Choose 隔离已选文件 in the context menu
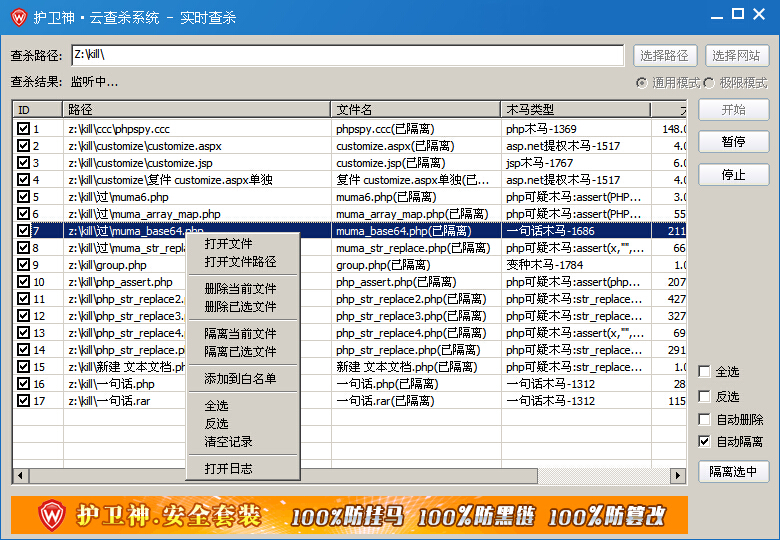 point(243,352)
